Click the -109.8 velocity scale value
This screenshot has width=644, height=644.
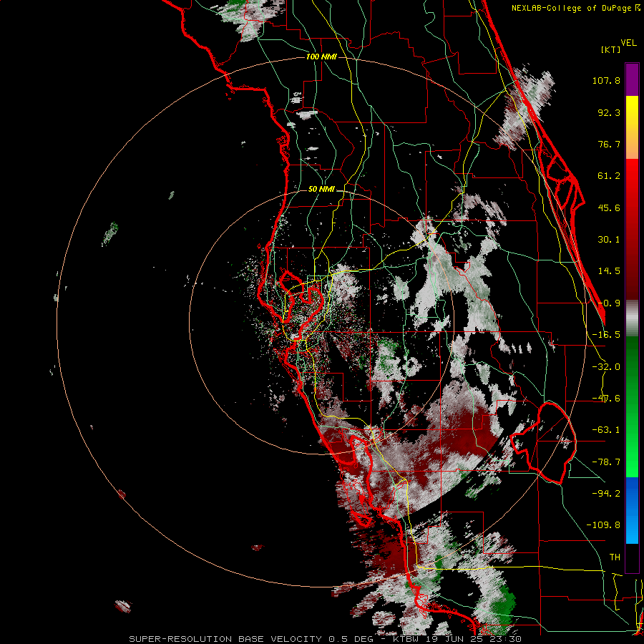[x=603, y=525]
